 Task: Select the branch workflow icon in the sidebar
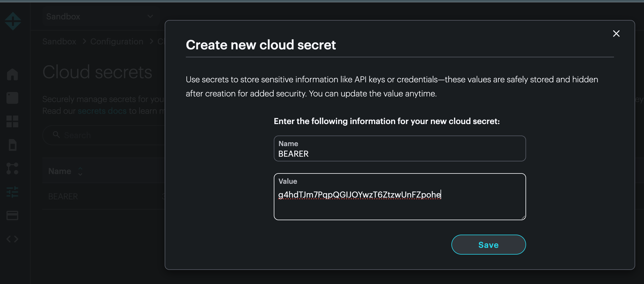12,168
